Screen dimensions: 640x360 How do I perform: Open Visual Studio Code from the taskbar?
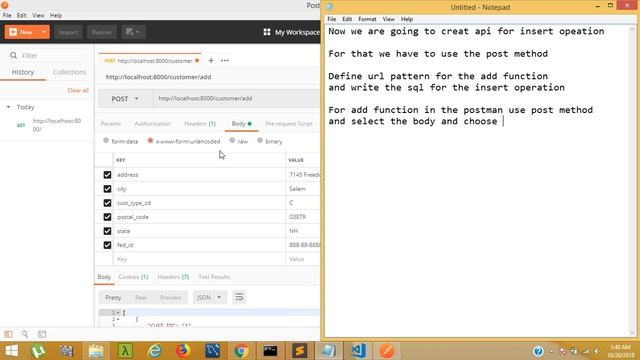358,351
